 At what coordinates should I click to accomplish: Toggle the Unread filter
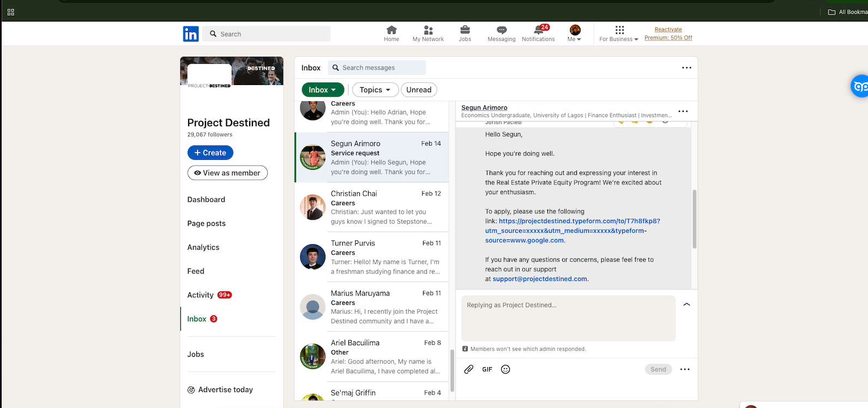tap(419, 90)
